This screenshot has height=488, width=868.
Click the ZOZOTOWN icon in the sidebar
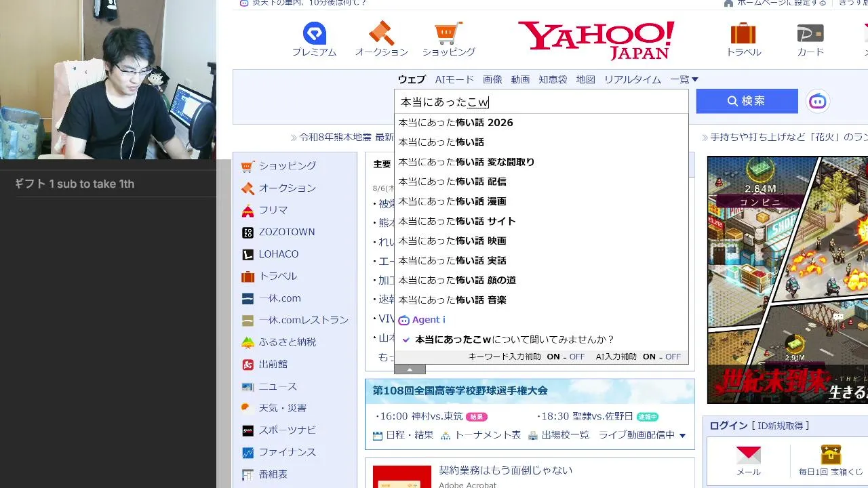click(248, 232)
